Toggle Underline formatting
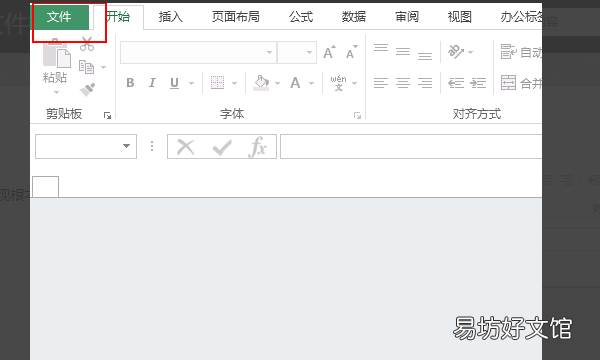The image size is (600, 360). pyautogui.click(x=174, y=83)
